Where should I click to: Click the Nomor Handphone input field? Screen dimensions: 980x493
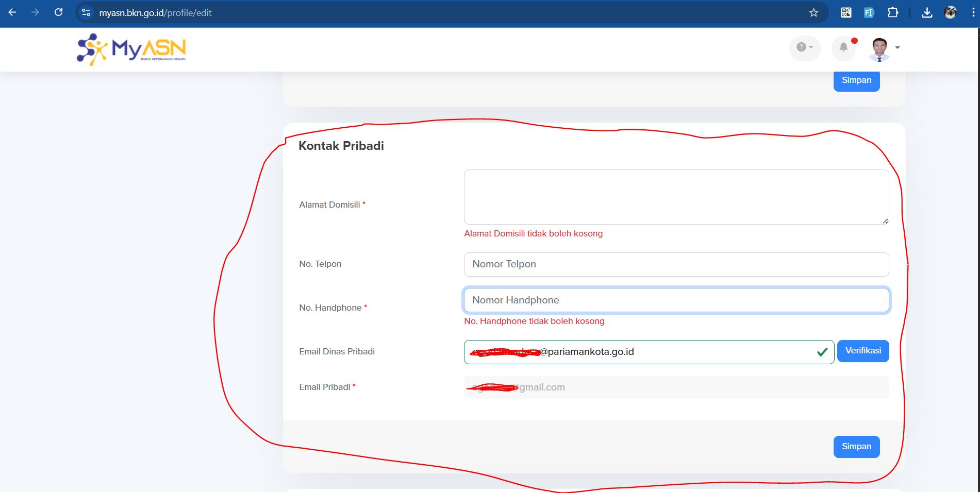[676, 300]
